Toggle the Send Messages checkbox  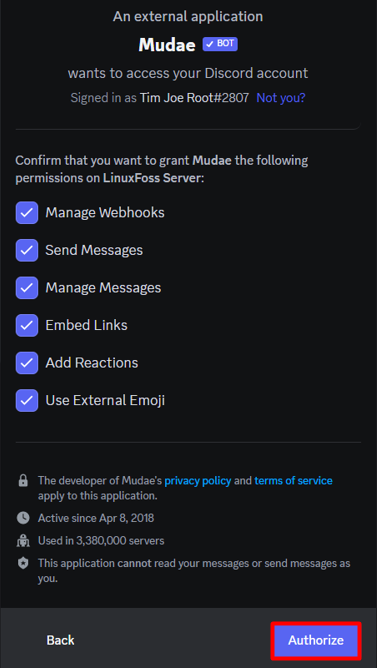tap(27, 250)
